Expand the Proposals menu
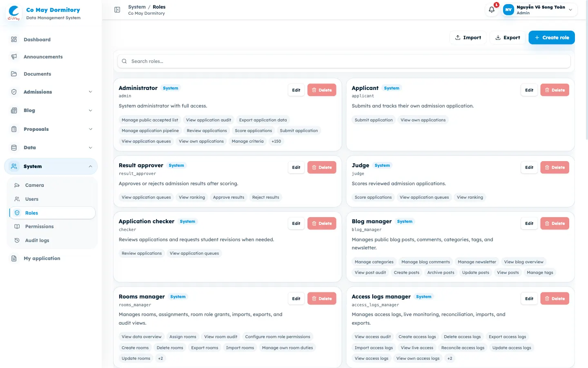 (x=51, y=129)
